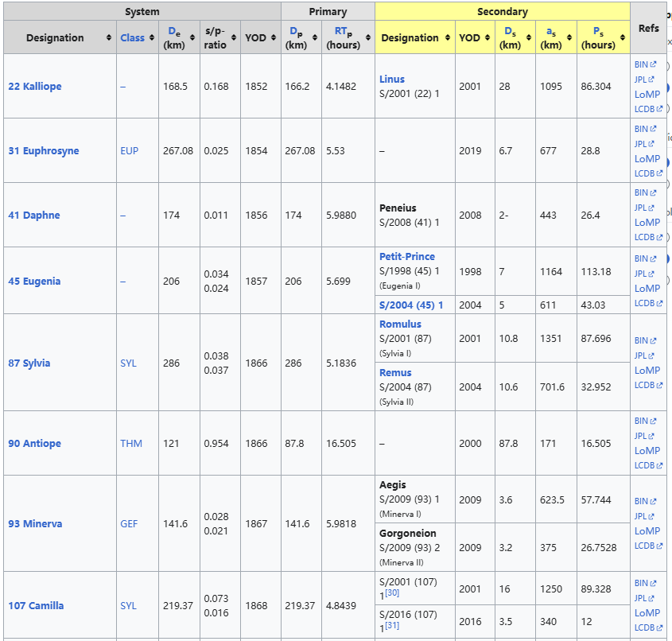Open the Linus moon link
This screenshot has height=641, width=672.
pyautogui.click(x=391, y=79)
